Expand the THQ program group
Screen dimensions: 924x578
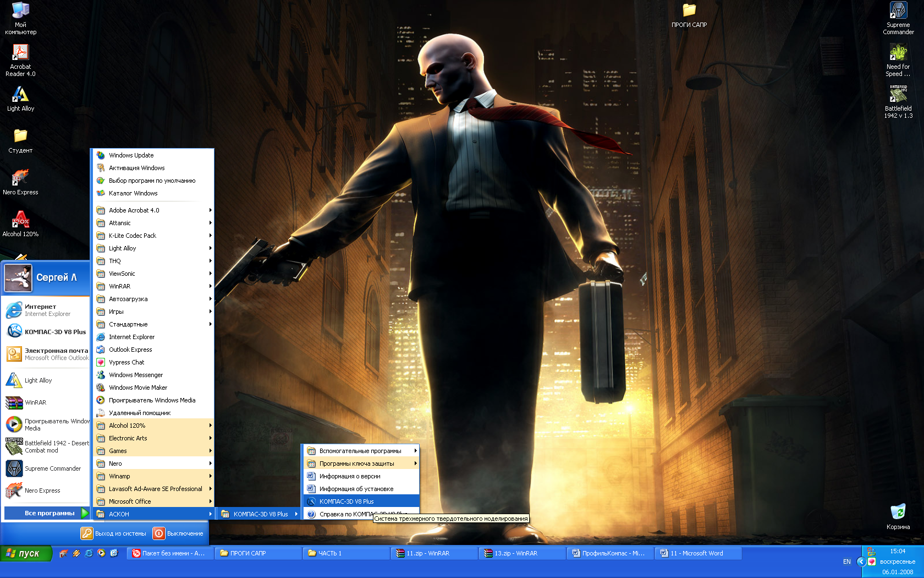pos(153,261)
